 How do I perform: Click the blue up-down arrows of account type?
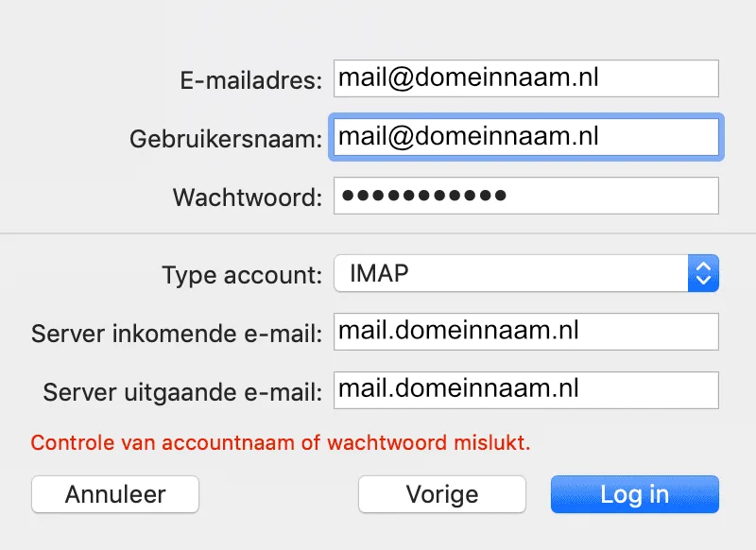[x=702, y=274]
